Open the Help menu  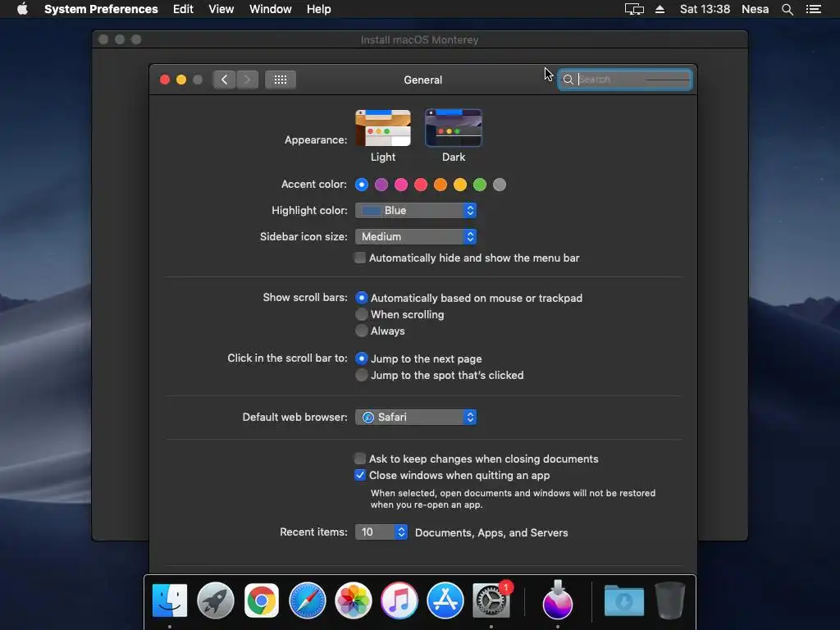(319, 9)
